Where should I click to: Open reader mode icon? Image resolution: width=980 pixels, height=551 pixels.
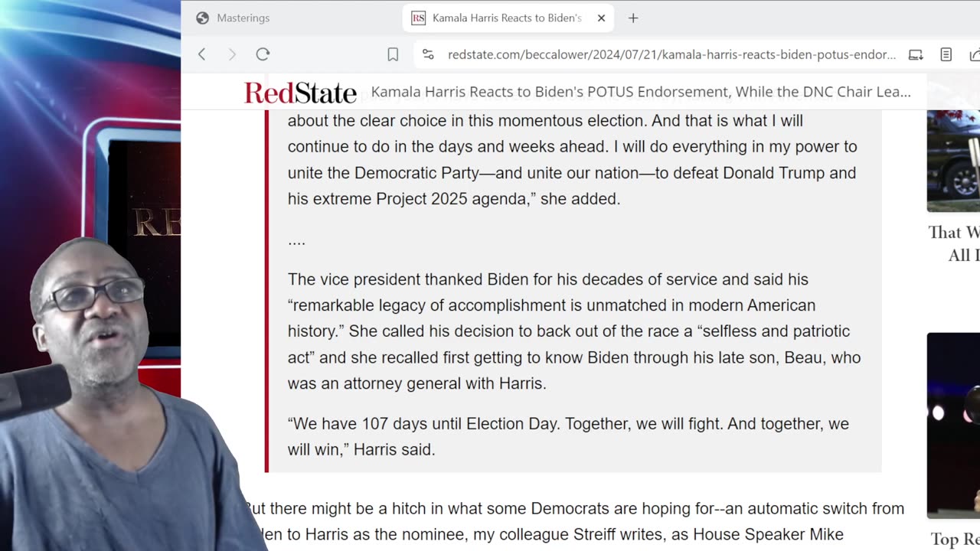click(946, 54)
